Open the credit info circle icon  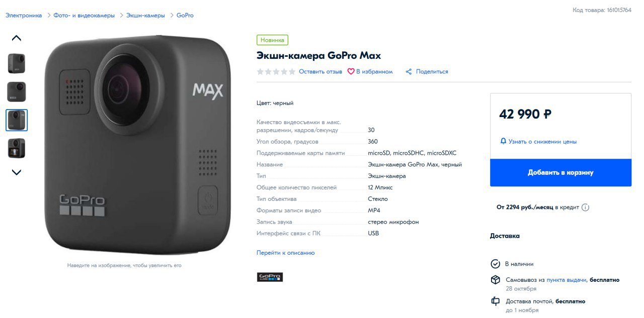[x=585, y=207]
